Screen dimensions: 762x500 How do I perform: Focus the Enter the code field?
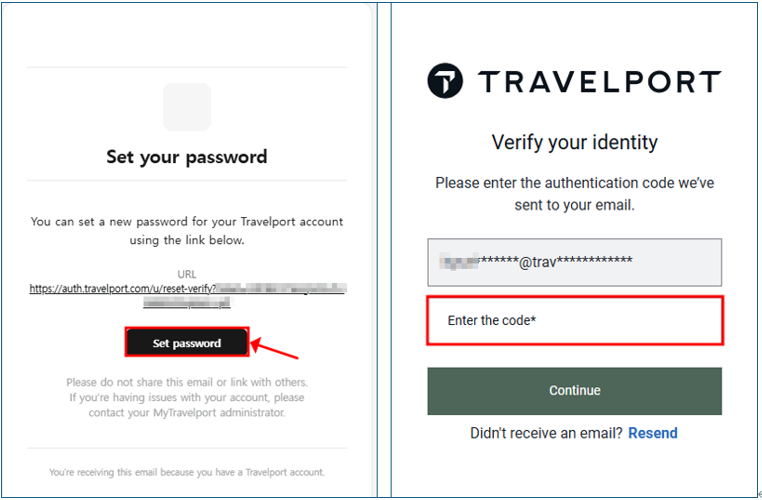pyautogui.click(x=574, y=321)
